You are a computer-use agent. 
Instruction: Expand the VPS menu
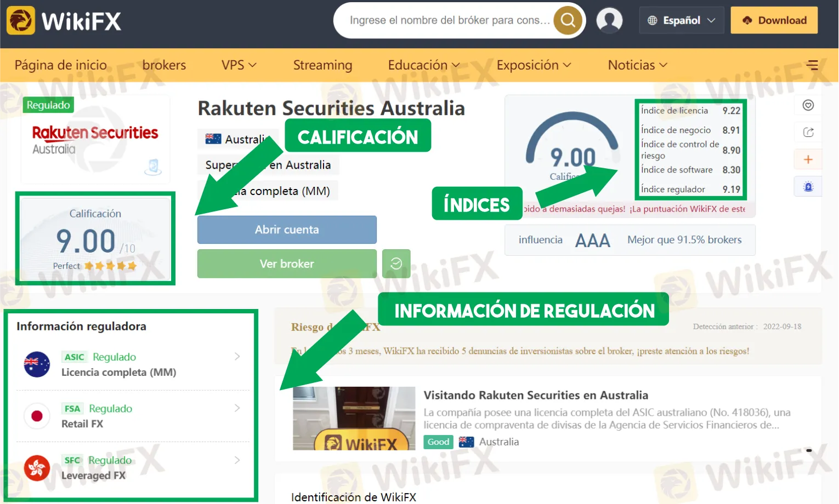[239, 65]
